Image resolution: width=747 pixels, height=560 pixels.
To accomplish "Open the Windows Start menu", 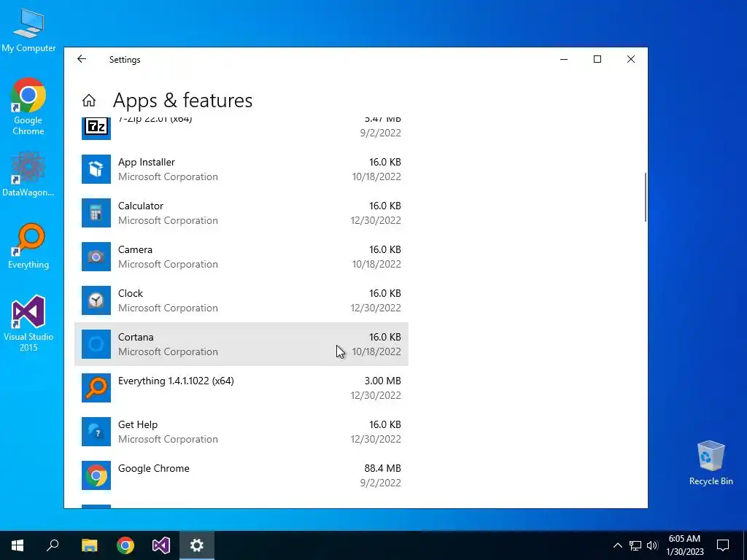I will point(18,545).
